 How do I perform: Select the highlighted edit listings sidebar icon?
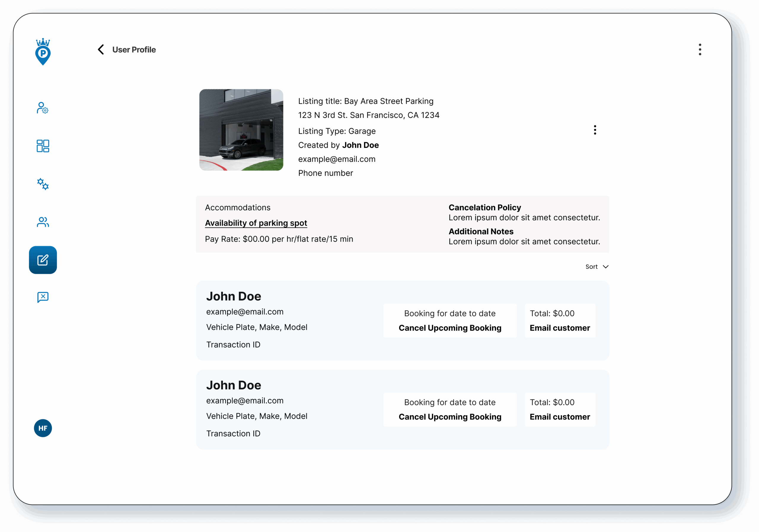(43, 260)
